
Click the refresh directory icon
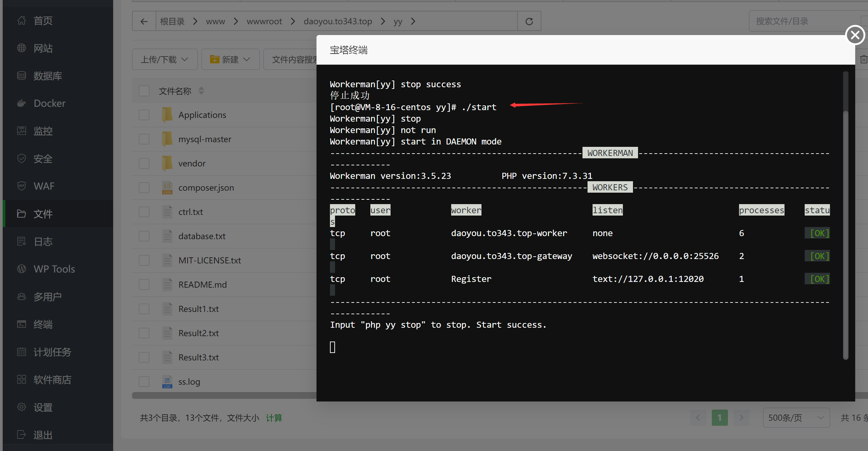(529, 22)
